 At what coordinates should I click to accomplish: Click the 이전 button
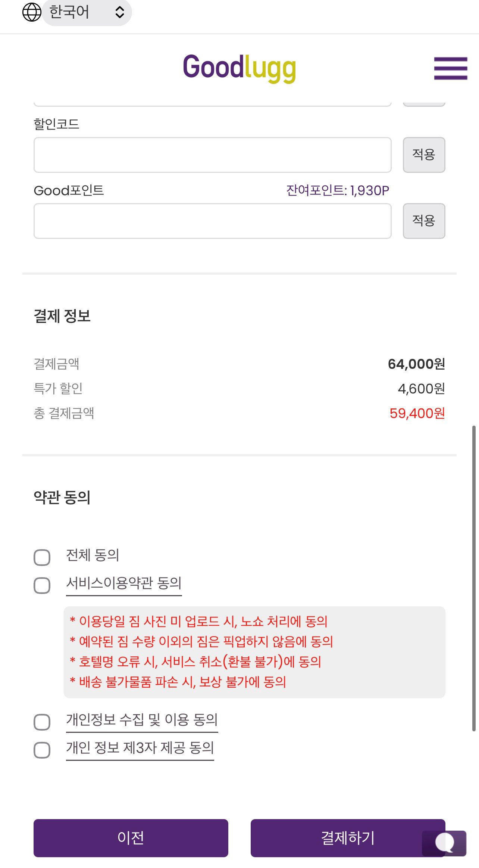131,838
